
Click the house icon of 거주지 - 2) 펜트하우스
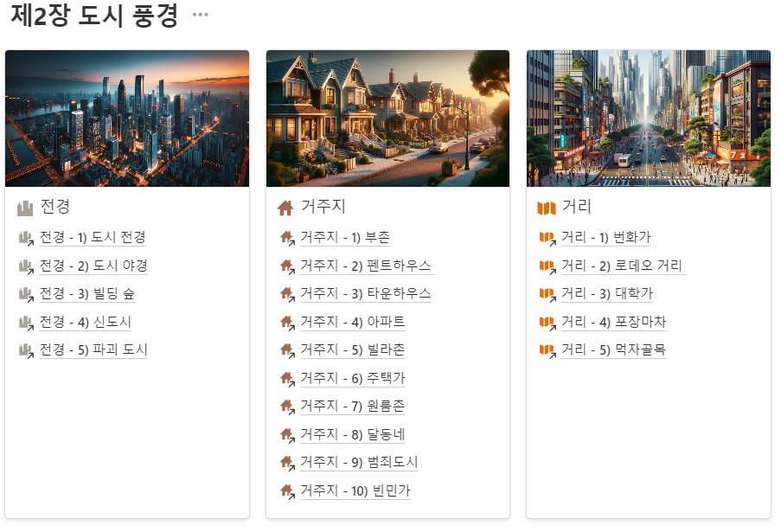click(x=287, y=266)
